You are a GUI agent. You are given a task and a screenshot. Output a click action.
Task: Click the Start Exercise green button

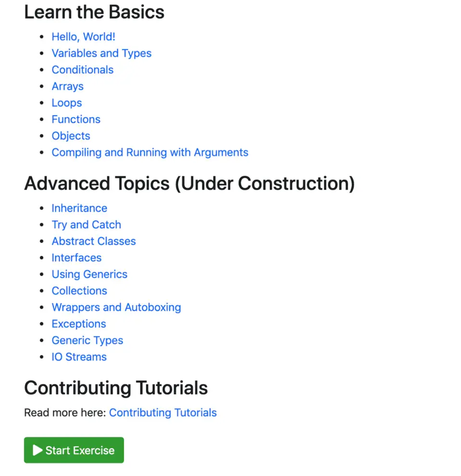point(74,450)
